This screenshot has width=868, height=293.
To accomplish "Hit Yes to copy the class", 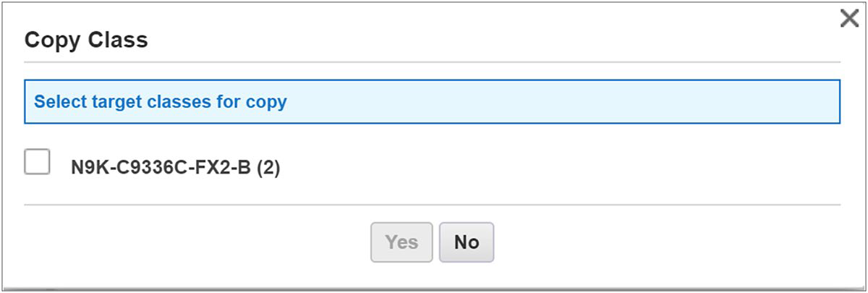I will coord(401,242).
